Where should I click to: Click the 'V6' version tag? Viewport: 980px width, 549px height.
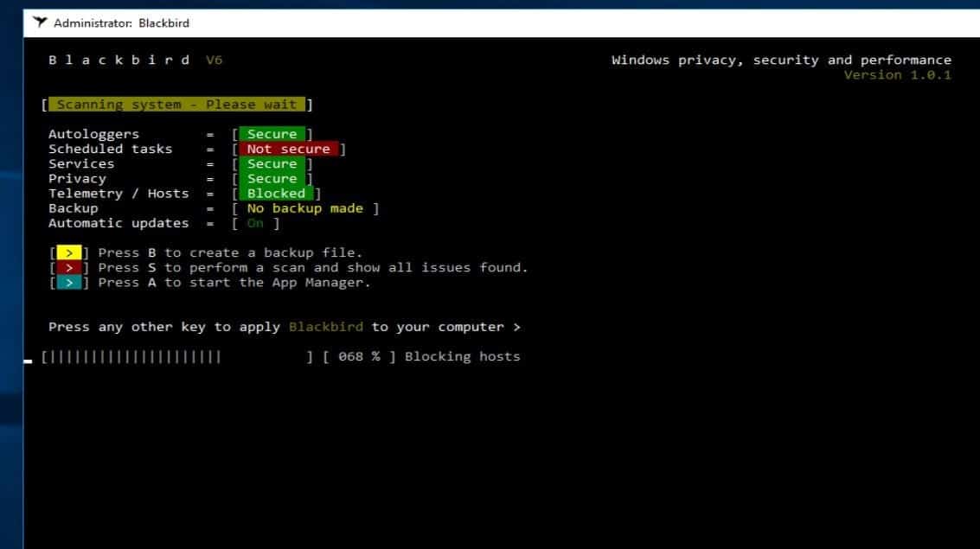click(x=214, y=60)
